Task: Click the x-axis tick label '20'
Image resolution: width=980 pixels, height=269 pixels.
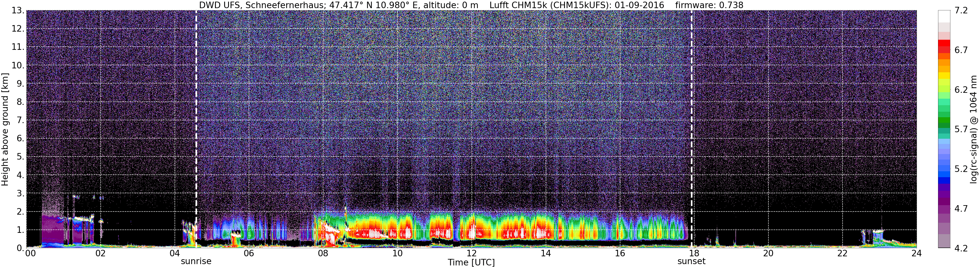Action: coord(768,253)
